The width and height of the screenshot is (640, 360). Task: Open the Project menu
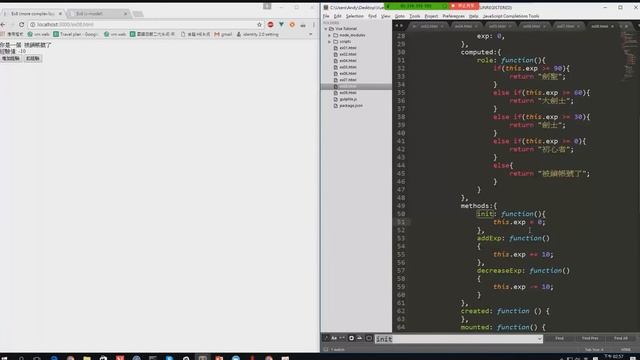click(x=431, y=16)
